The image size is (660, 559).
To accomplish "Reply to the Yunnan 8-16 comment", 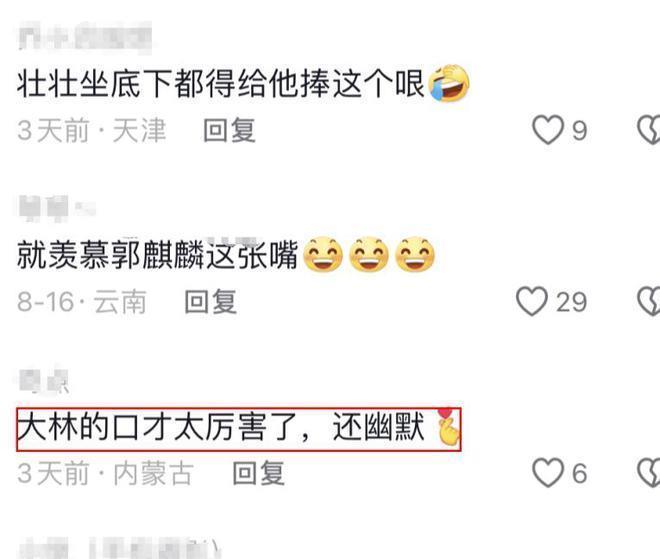I will (x=211, y=301).
